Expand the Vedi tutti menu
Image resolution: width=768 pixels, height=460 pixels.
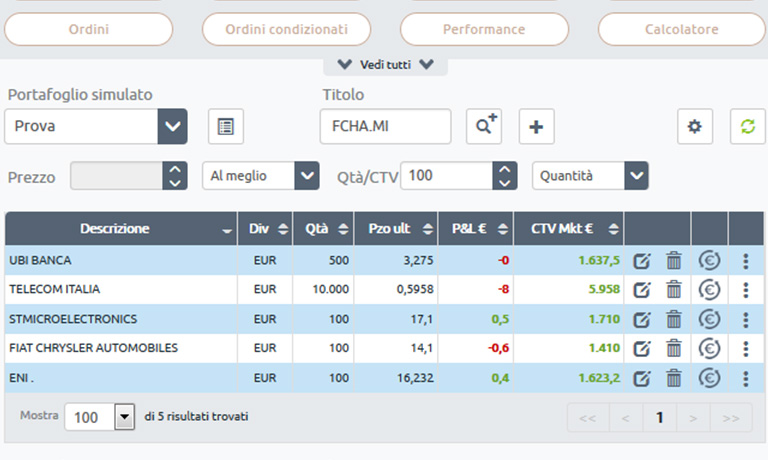click(385, 65)
